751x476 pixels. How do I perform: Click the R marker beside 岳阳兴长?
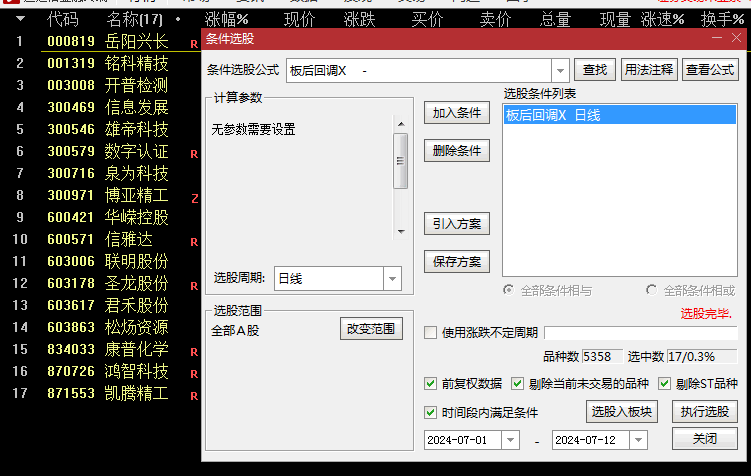coord(194,44)
